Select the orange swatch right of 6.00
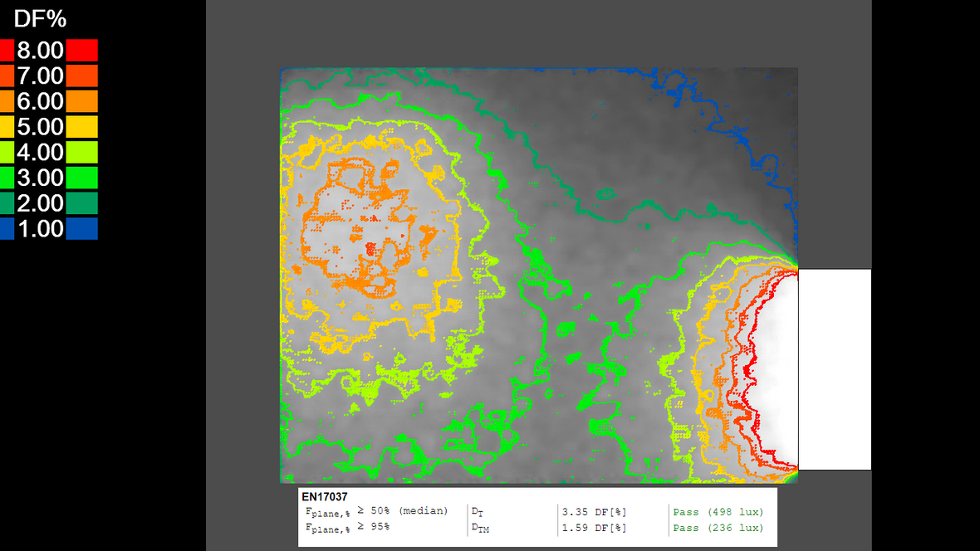Screen dimensions: 980x551 [x=81, y=101]
